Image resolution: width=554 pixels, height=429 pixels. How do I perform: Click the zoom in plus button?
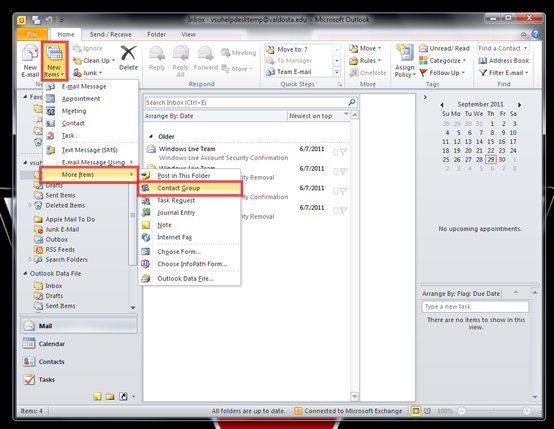tap(526, 411)
